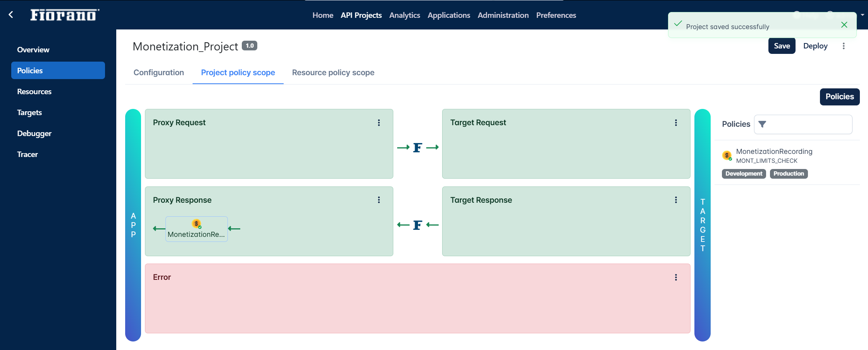Open project more-options kebab beside Deploy
This screenshot has width=868, height=350.
tap(844, 46)
